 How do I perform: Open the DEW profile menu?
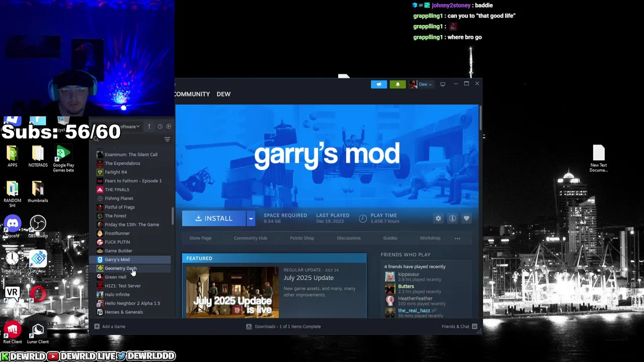coord(223,94)
